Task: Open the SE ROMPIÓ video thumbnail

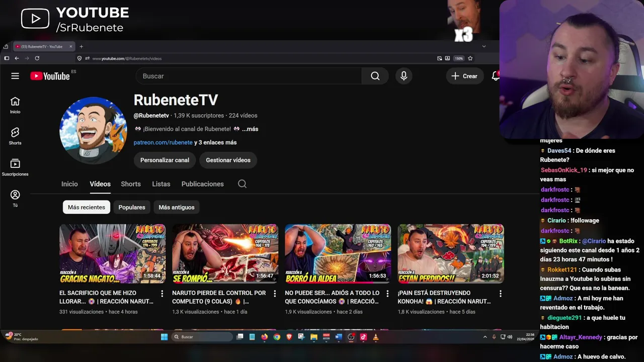Action: (x=225, y=254)
